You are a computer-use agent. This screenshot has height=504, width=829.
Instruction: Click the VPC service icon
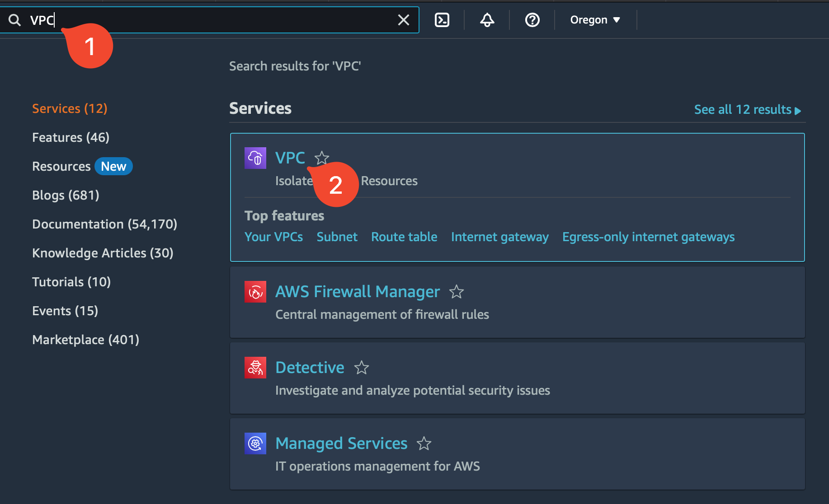[255, 158]
